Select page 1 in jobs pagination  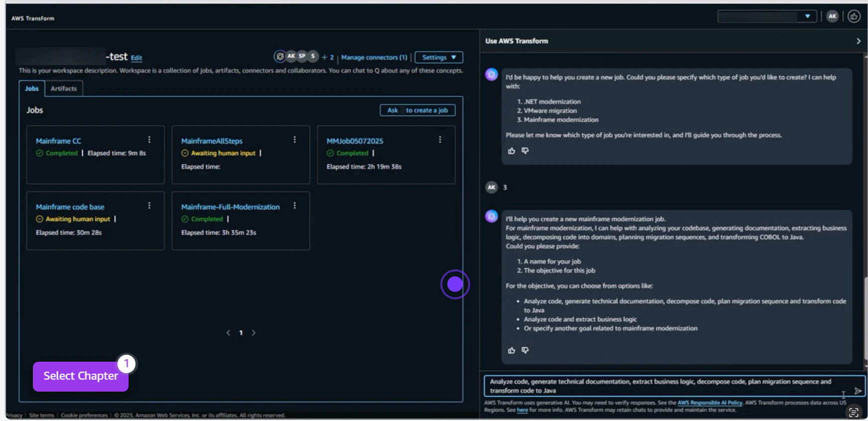(241, 333)
